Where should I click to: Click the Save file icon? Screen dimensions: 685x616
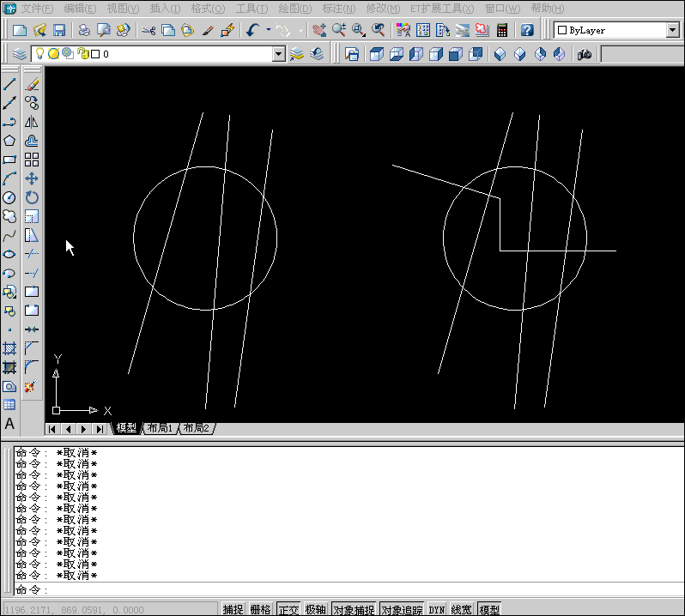tap(59, 30)
